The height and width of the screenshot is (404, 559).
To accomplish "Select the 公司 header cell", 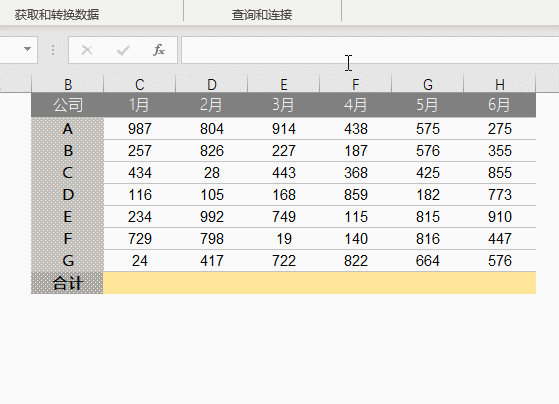I will [68, 105].
